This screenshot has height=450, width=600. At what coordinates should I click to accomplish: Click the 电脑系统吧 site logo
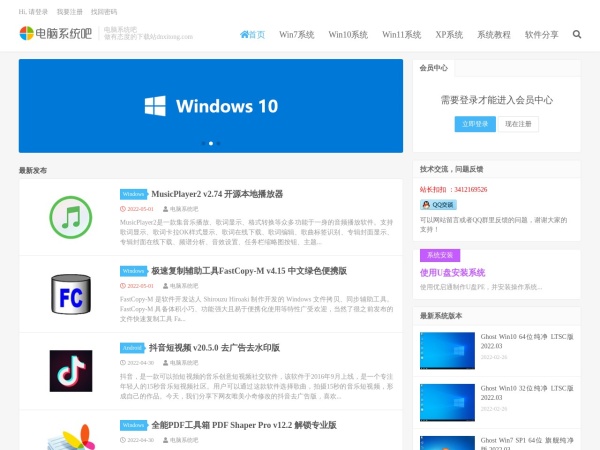[56, 33]
